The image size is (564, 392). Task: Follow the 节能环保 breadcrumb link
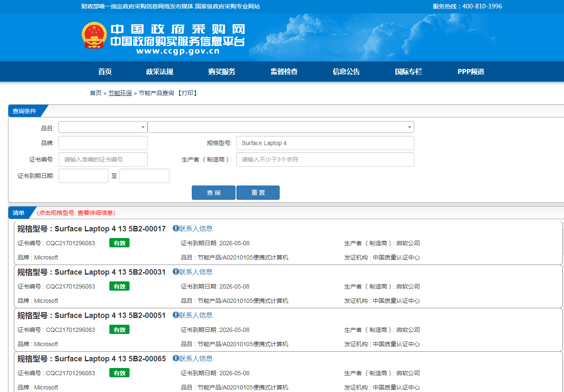point(120,93)
